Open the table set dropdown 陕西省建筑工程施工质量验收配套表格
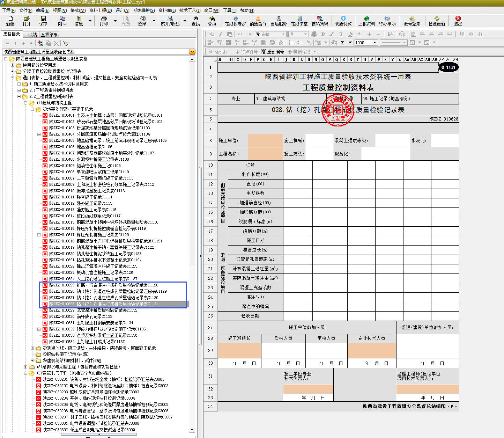This screenshot has height=438, width=504. tap(192, 52)
